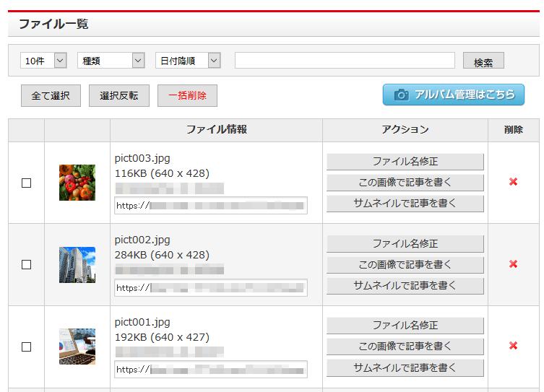
Task: Open the laptop thumbnail of pict001.jpg
Action: coord(77,347)
